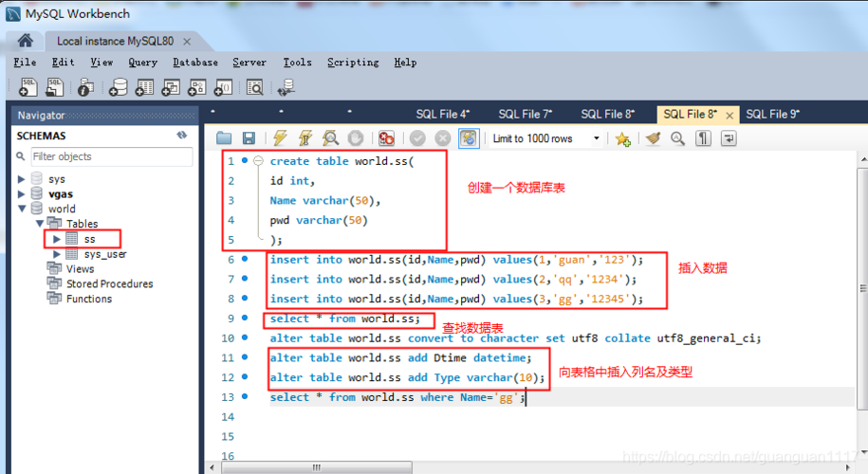Collapse the world schema
Image resolution: width=868 pixels, height=474 pixels.
(x=22, y=210)
